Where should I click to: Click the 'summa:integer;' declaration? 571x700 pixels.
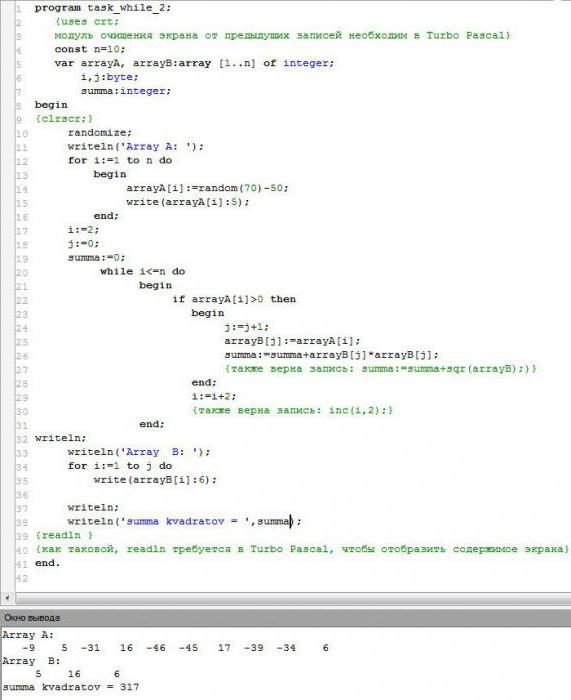pos(125,91)
